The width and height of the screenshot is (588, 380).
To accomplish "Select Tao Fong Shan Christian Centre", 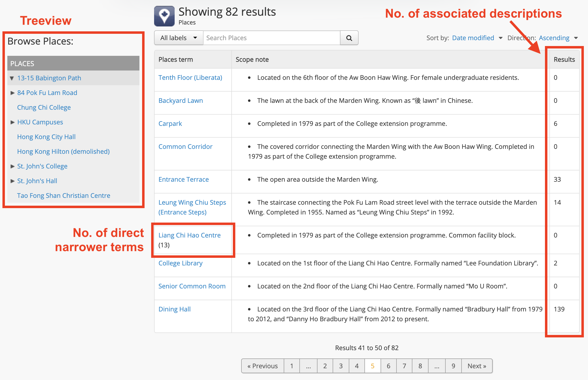I will 64,196.
